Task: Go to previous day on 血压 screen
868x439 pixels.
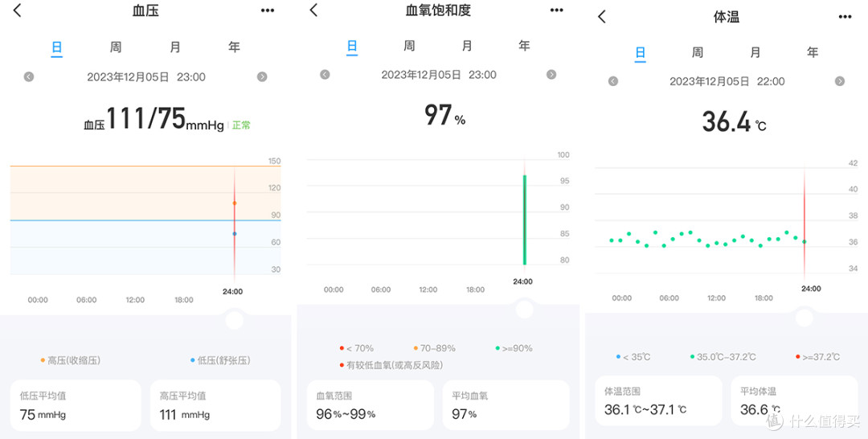Action: 29,77
